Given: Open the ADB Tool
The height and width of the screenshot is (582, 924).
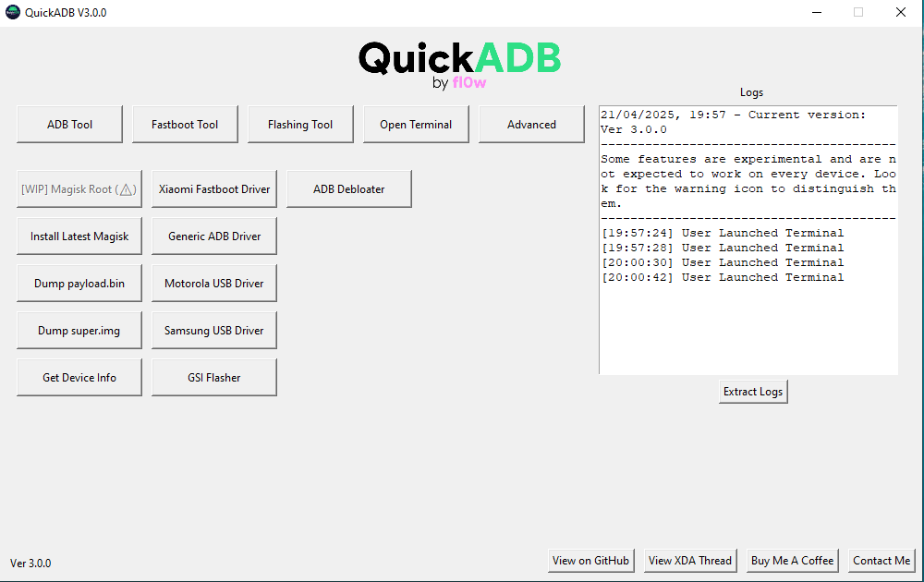Looking at the screenshot, I should coord(69,124).
